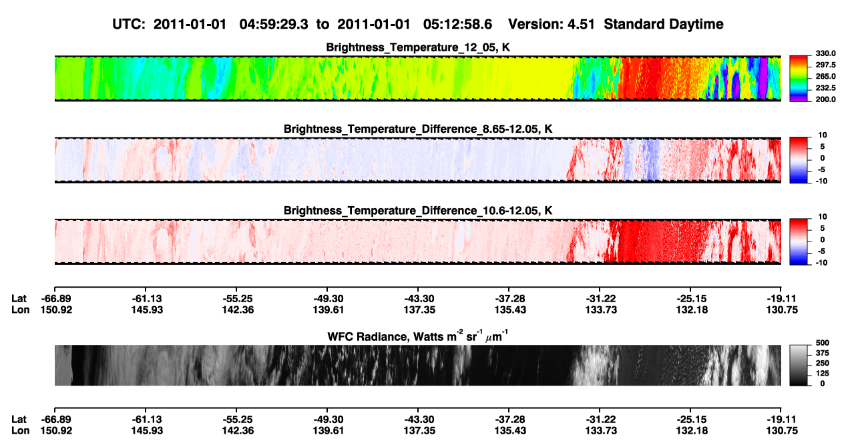
Task: Click the 'Brightness_Temperature_Difference_10.6-12.05, K' title
Action: [417, 210]
